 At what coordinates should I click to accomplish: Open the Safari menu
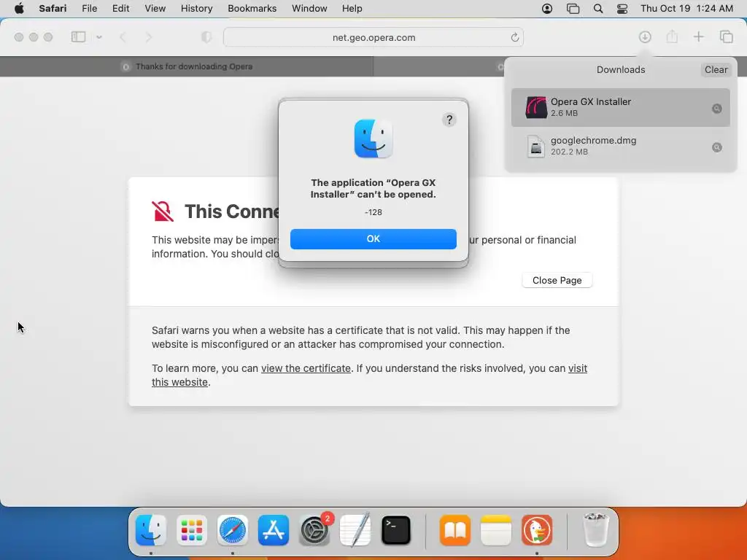tap(53, 9)
